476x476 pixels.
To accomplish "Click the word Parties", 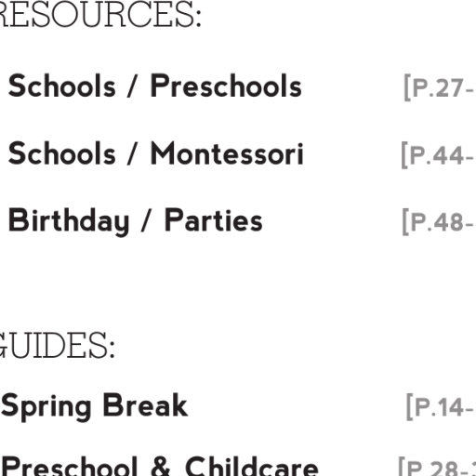I will tap(214, 219).
